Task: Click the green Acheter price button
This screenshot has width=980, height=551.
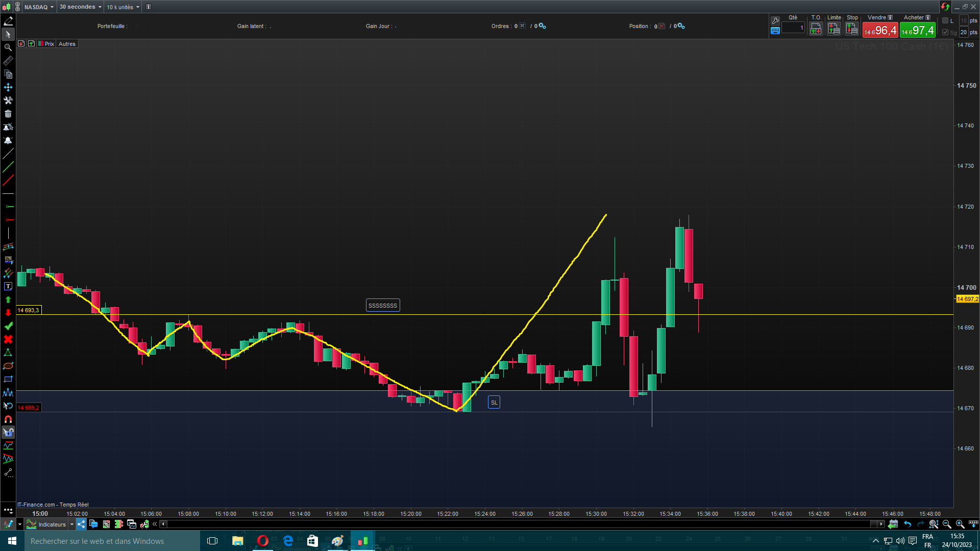Action: point(917,31)
